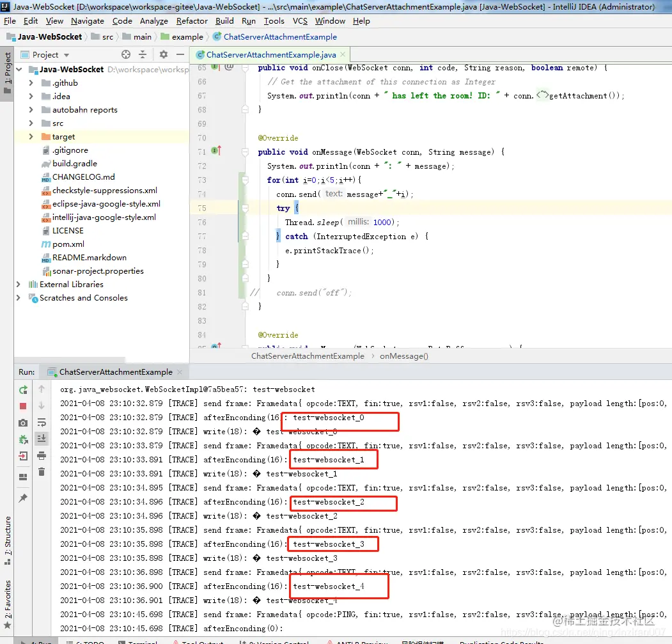Expand the autobahn reports folder
This screenshot has height=644, width=672.
pos(31,110)
